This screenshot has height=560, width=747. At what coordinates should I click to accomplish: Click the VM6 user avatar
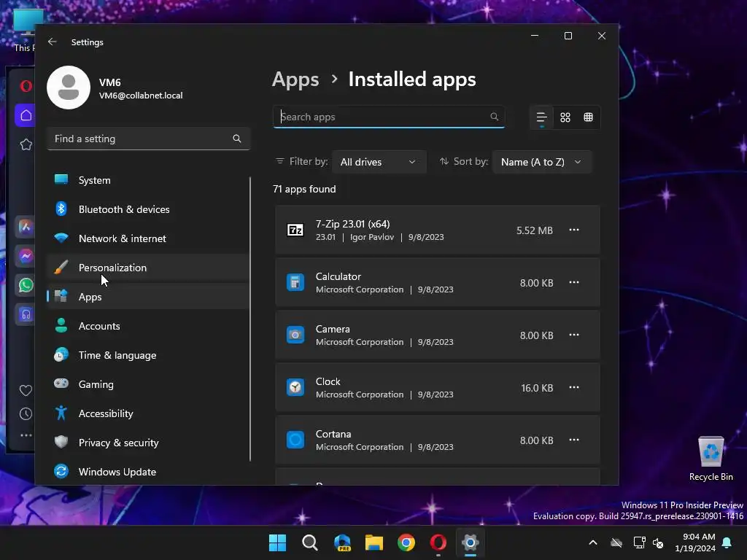click(x=69, y=87)
